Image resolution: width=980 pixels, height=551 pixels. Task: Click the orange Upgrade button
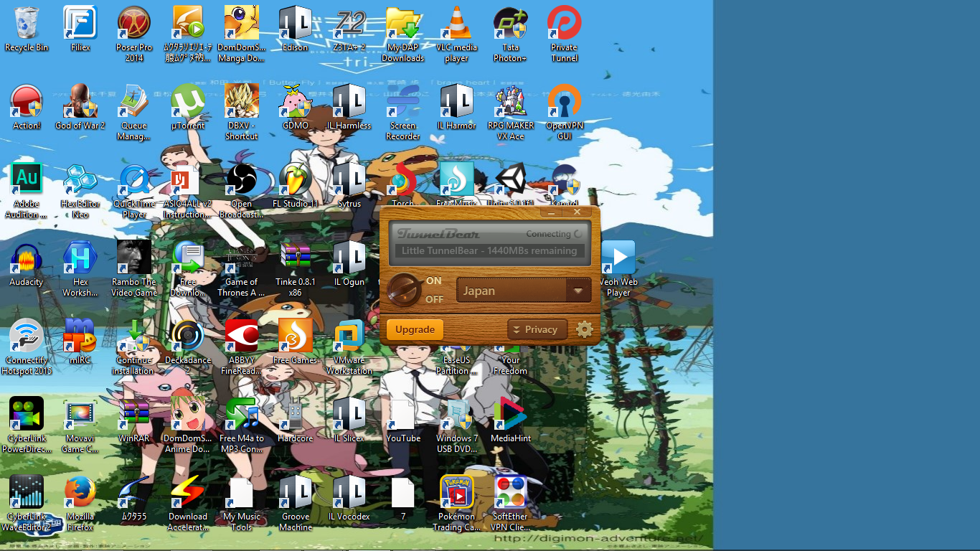415,329
